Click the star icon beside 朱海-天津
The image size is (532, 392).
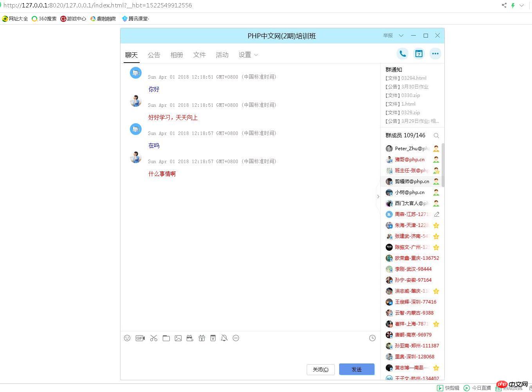436,225
